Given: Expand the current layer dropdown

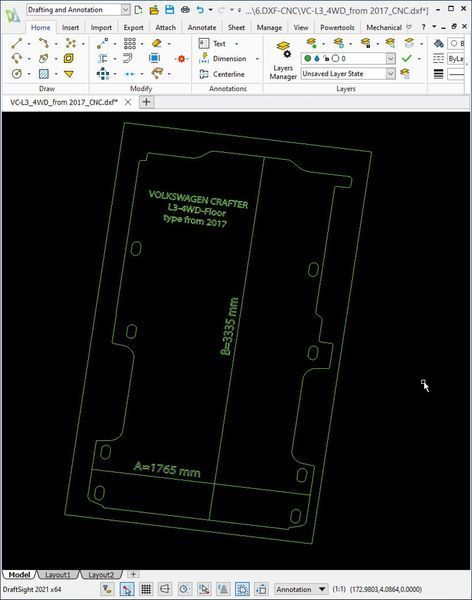Looking at the screenshot, I should tap(390, 58).
